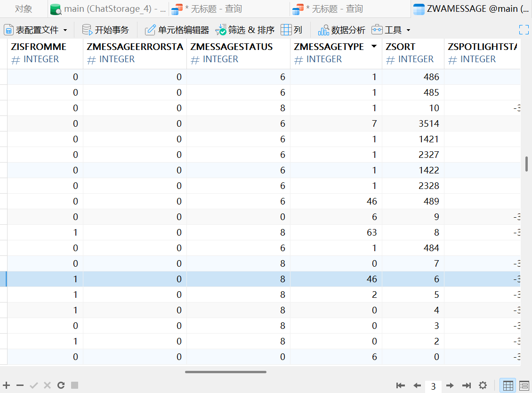Open filter & sort (筛选 & 排序)
Screen dimensions: 532x393
[x=245, y=30]
